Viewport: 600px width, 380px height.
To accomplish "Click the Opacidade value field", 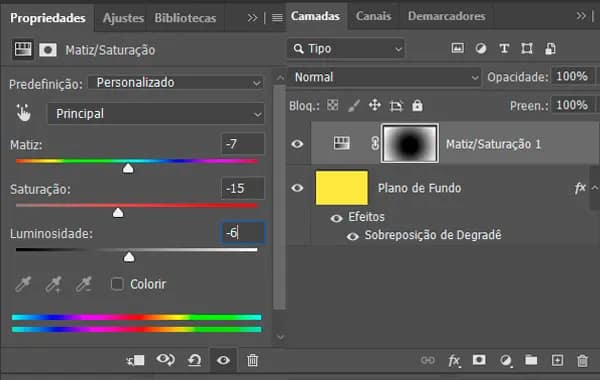I will 572,76.
